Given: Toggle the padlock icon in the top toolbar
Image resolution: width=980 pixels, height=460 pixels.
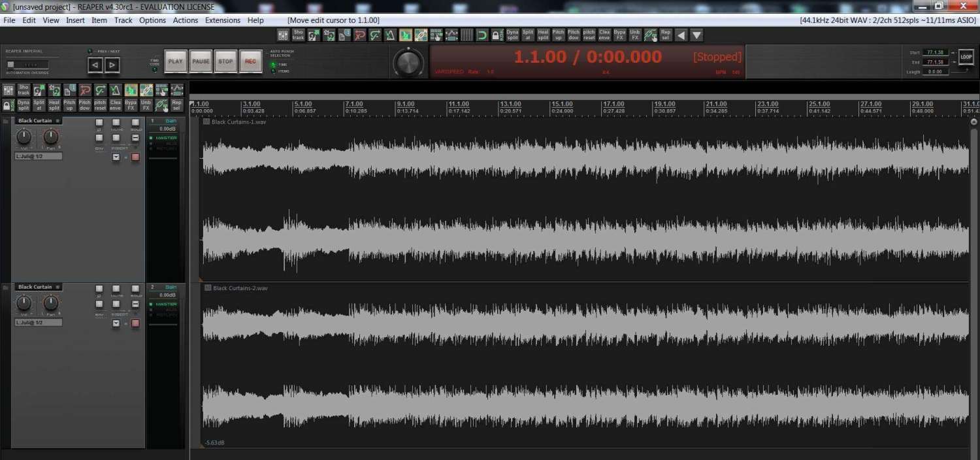Looking at the screenshot, I should click(x=497, y=35).
